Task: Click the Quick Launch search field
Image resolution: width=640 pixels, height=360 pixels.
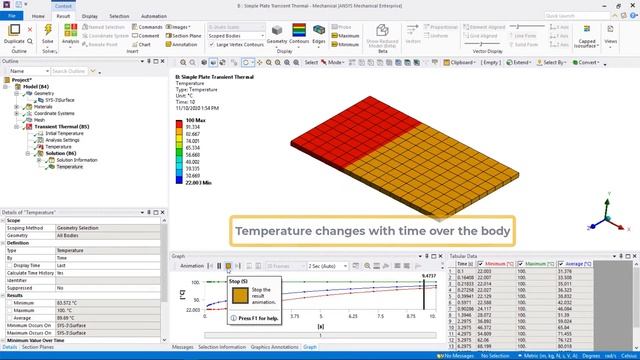Action: point(577,16)
